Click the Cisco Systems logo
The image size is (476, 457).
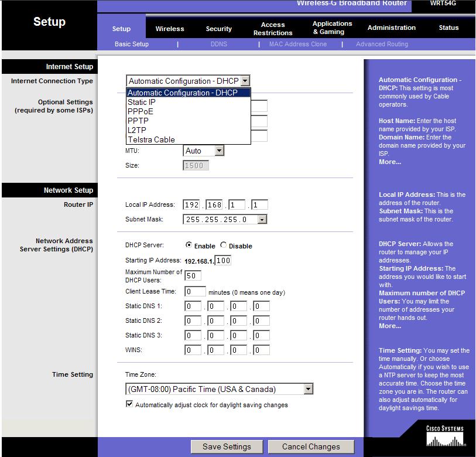click(x=445, y=436)
